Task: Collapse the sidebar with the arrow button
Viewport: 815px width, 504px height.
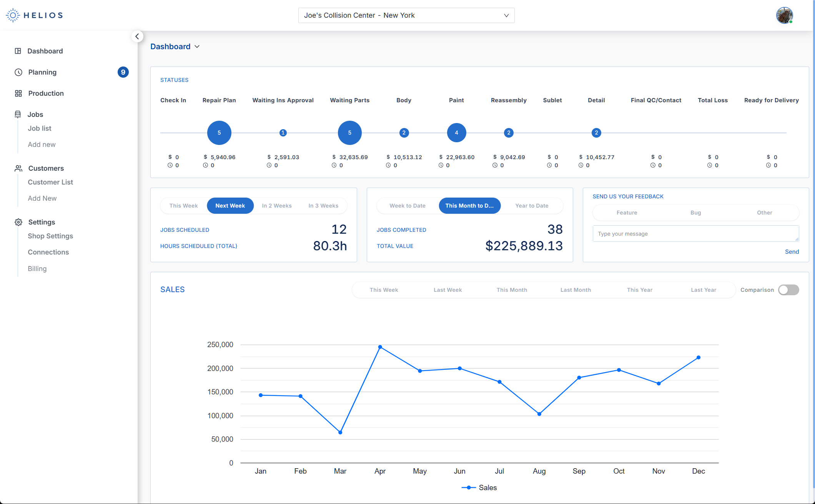Action: [x=137, y=36]
